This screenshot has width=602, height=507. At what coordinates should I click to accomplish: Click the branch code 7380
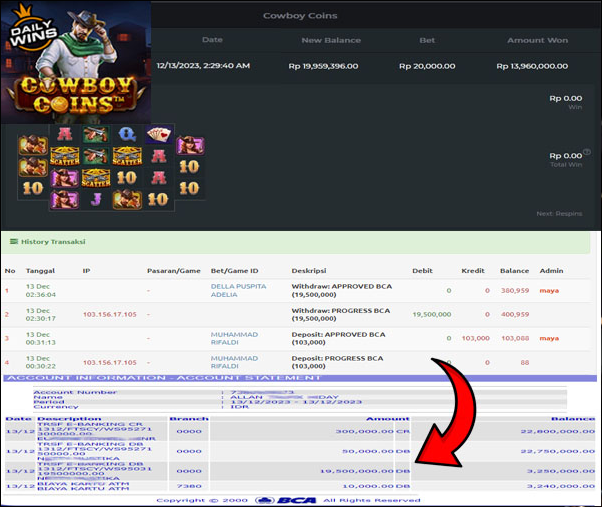point(189,486)
